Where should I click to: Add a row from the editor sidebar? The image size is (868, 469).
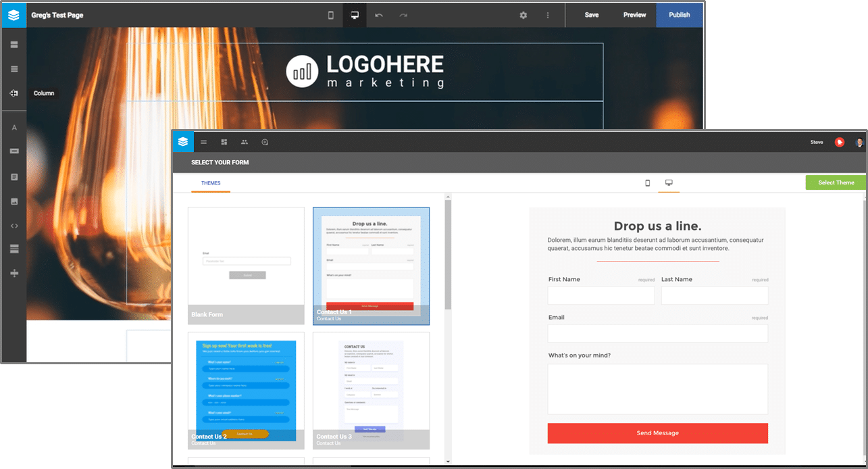[x=14, y=69]
